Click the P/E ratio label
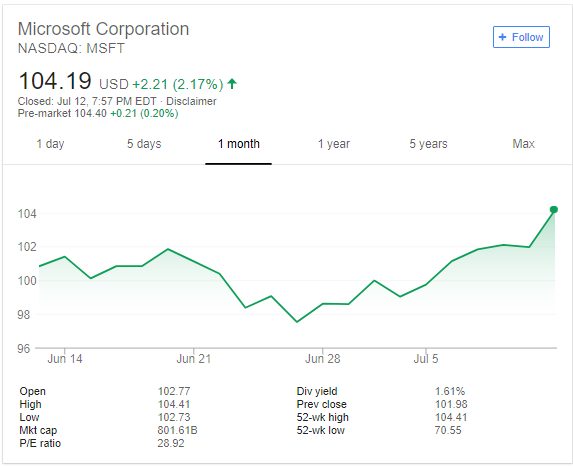Viewport: 573px width, 466px height. pyautogui.click(x=40, y=443)
